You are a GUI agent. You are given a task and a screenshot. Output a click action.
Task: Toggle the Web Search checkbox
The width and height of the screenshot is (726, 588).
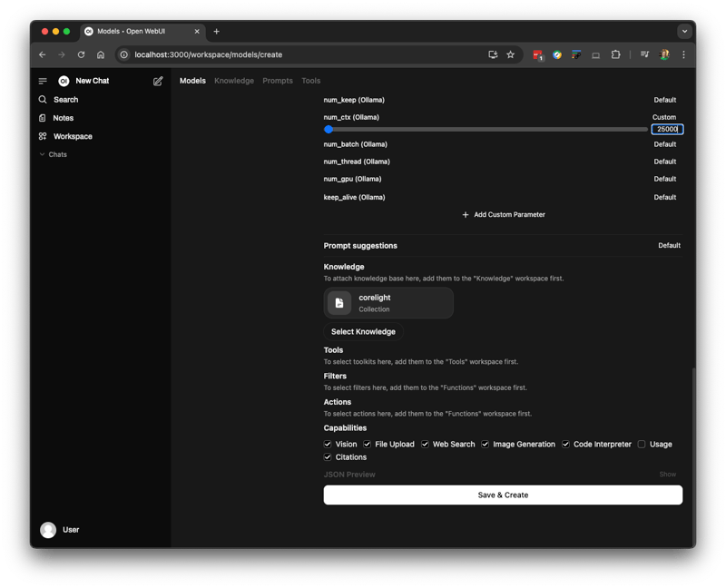tap(425, 445)
